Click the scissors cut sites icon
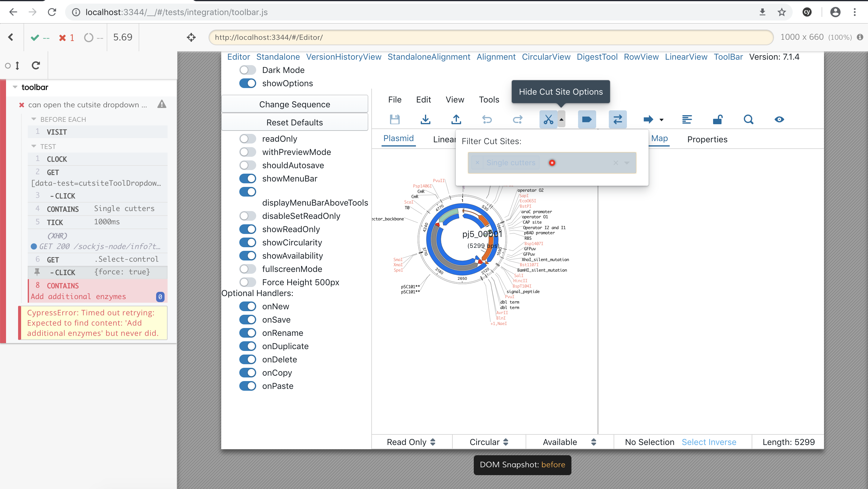868x489 pixels. [x=548, y=119]
